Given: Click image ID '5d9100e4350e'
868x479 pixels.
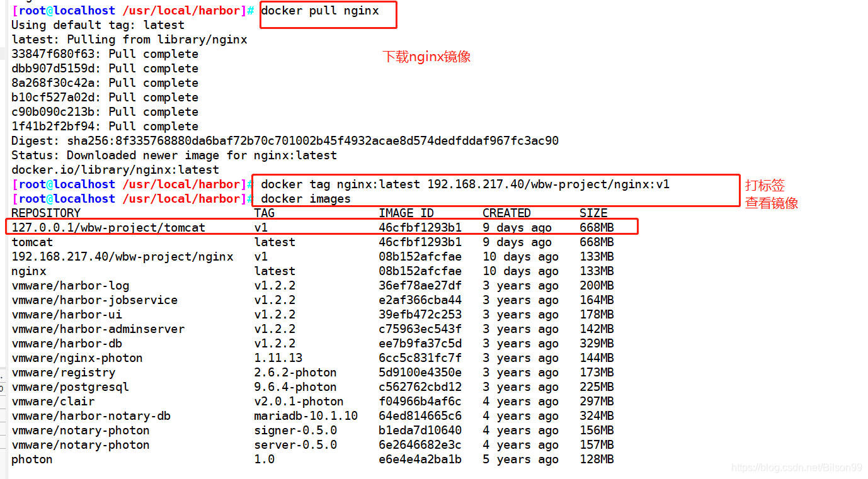Looking at the screenshot, I should click(420, 373).
